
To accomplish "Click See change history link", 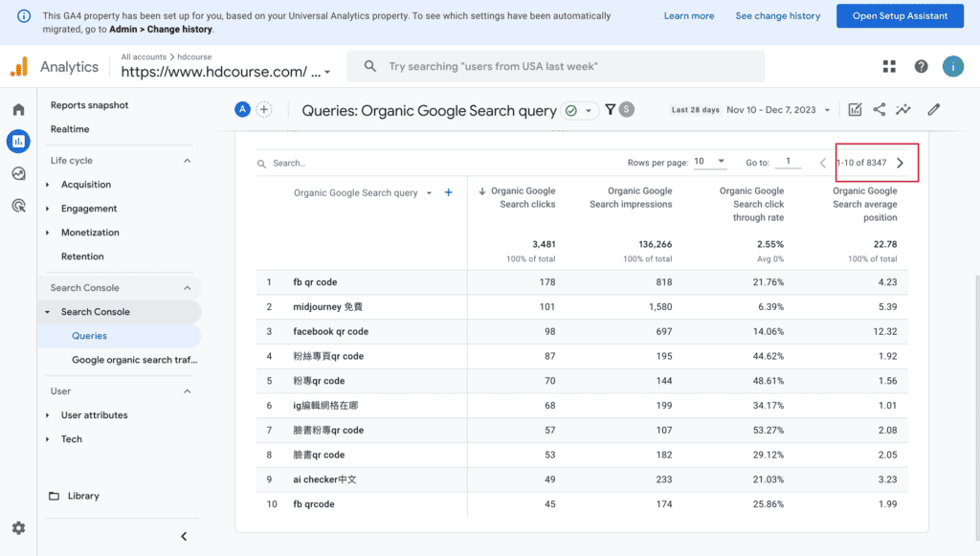I will point(777,16).
